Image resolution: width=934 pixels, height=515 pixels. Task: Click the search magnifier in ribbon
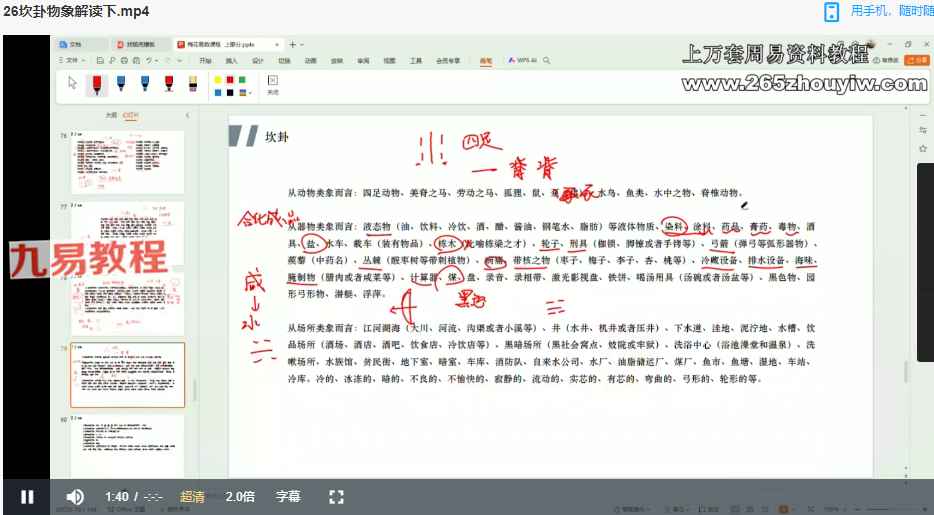coord(547,60)
